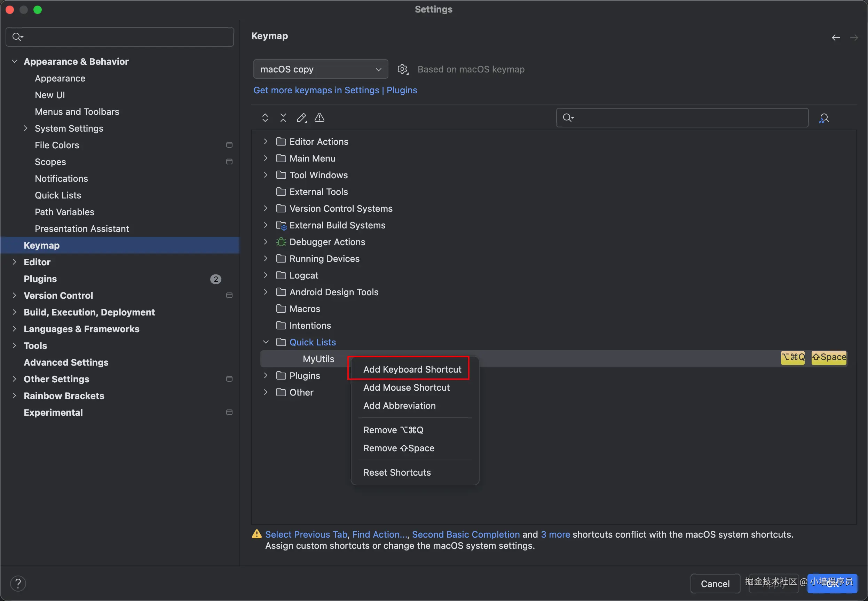Select Reset Shortcuts from context menu
The image size is (868, 601).
point(397,472)
